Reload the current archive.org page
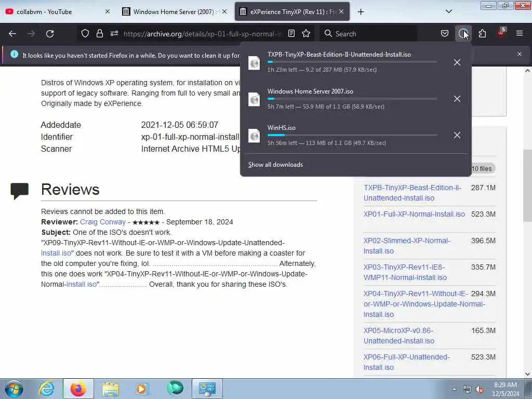The height and width of the screenshot is (399, 532). tap(50, 34)
